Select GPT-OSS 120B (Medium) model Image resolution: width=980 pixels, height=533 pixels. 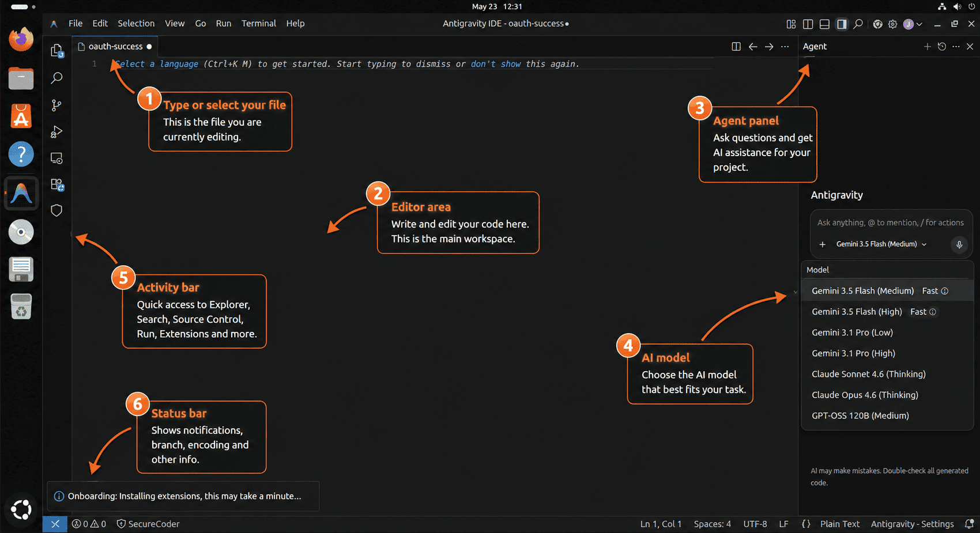point(887,415)
